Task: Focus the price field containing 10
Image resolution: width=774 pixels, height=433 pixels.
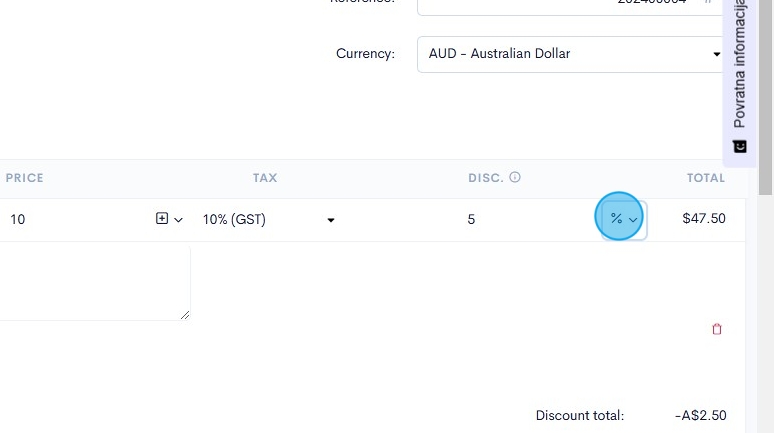Action: click(x=75, y=219)
